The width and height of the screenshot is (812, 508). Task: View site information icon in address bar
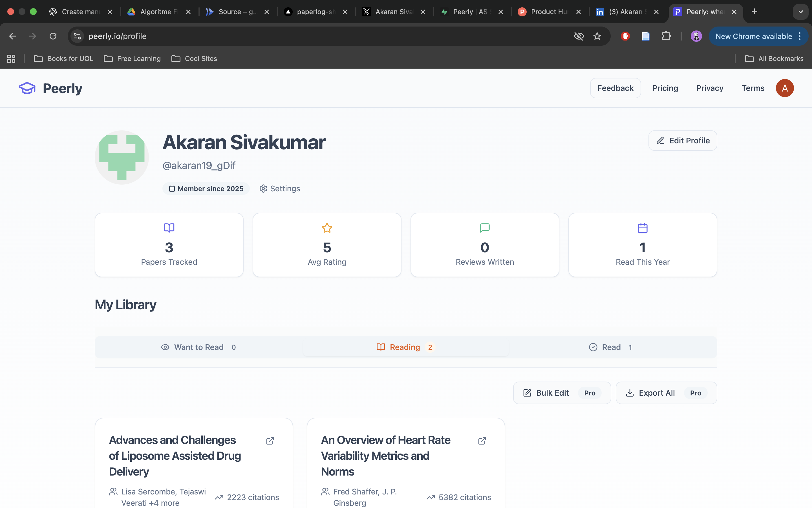[78, 36]
